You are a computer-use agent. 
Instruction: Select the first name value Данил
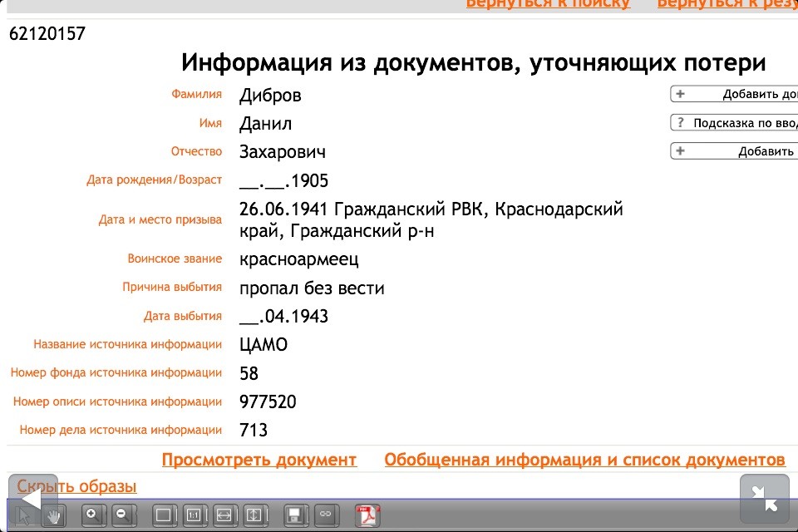[x=265, y=124]
